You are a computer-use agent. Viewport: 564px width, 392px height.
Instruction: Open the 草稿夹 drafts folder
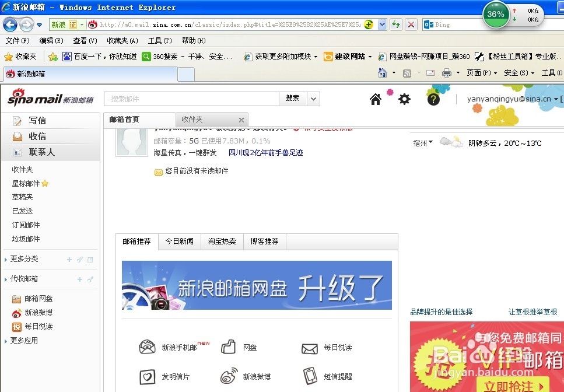tap(22, 197)
